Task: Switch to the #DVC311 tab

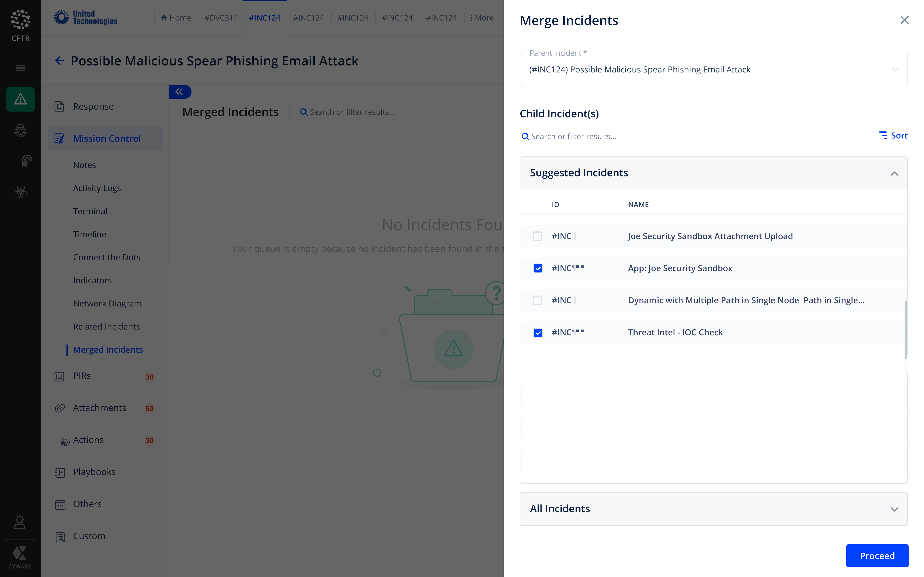Action: pos(221,18)
